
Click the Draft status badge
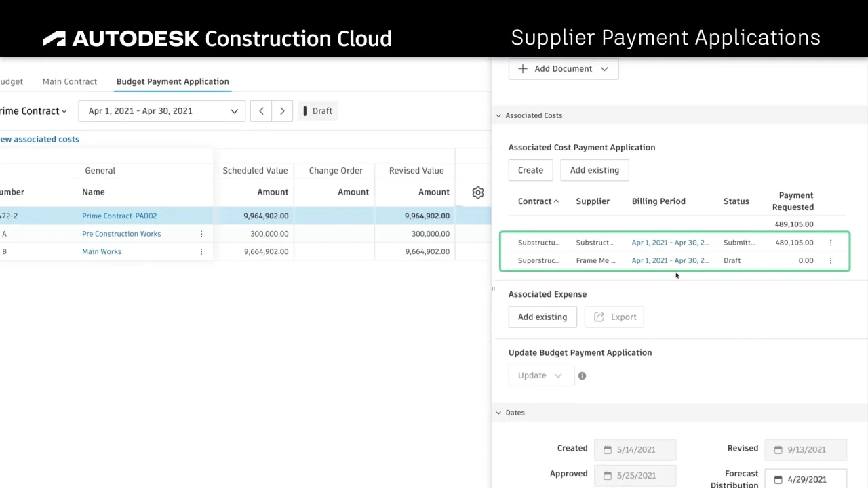pyautogui.click(x=317, y=111)
